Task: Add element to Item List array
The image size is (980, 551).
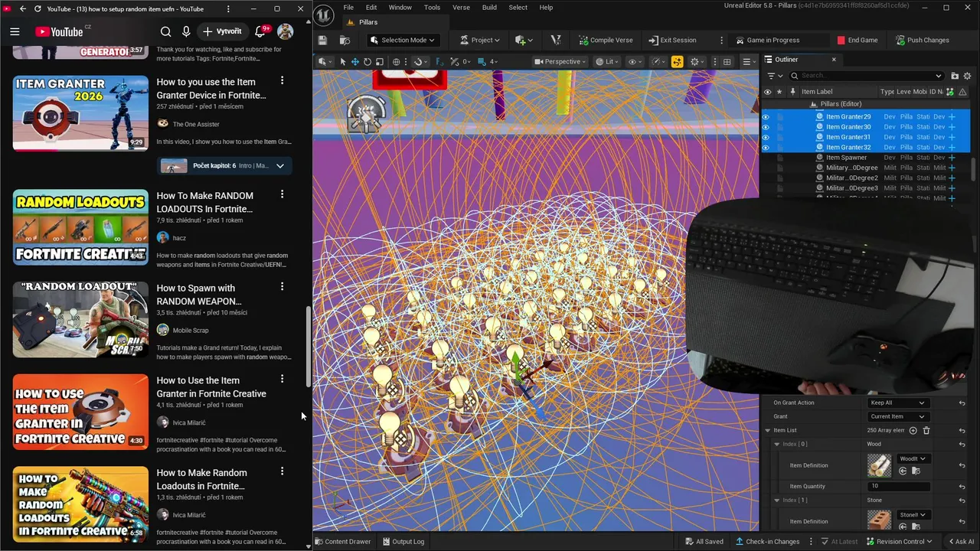Action: (x=913, y=430)
